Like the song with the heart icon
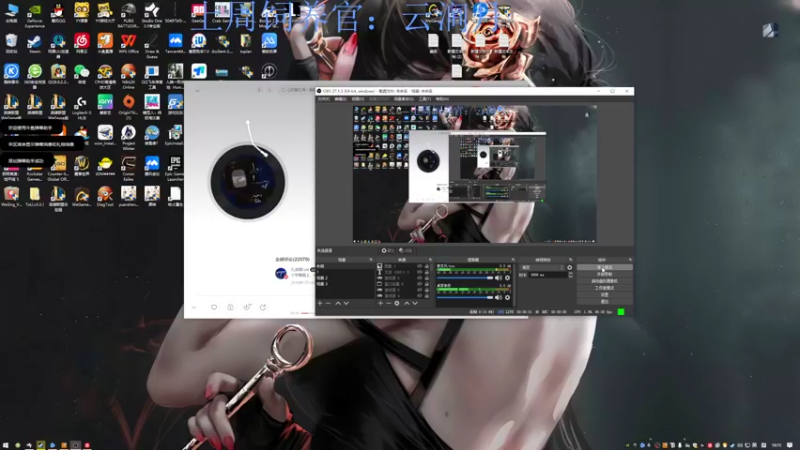 pyautogui.click(x=214, y=307)
